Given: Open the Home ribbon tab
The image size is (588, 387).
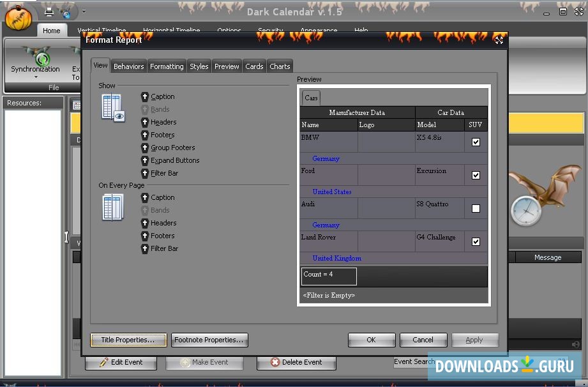Looking at the screenshot, I should (x=51, y=31).
